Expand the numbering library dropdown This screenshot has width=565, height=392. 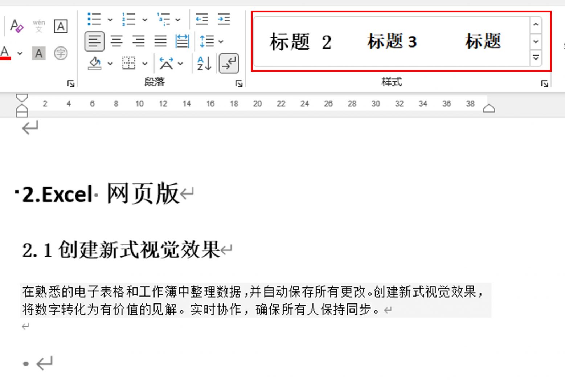tap(144, 20)
